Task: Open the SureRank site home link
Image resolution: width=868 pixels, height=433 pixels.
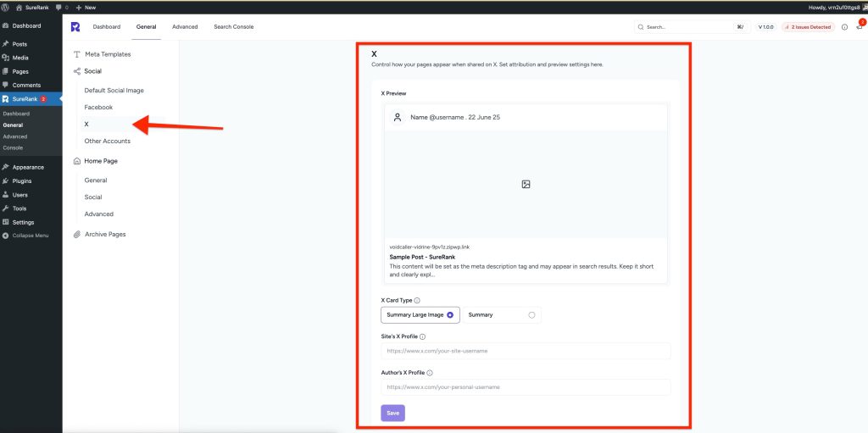Action: click(x=33, y=8)
